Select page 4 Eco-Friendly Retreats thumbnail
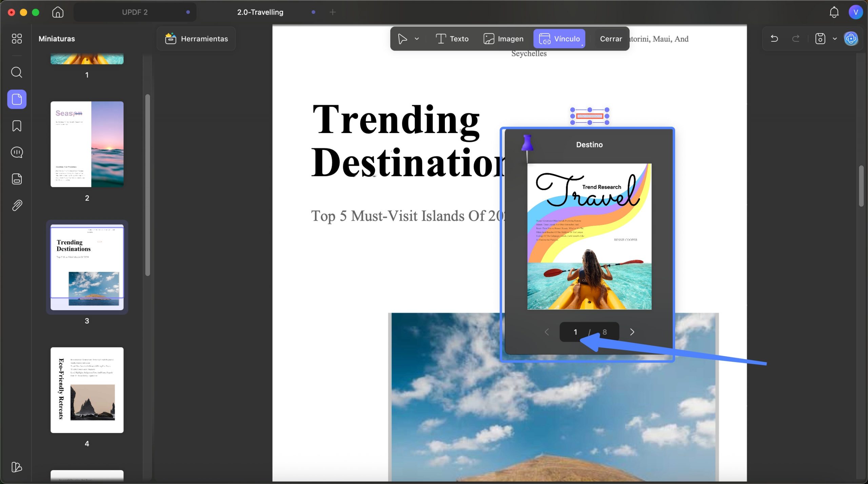868x484 pixels. pyautogui.click(x=87, y=390)
